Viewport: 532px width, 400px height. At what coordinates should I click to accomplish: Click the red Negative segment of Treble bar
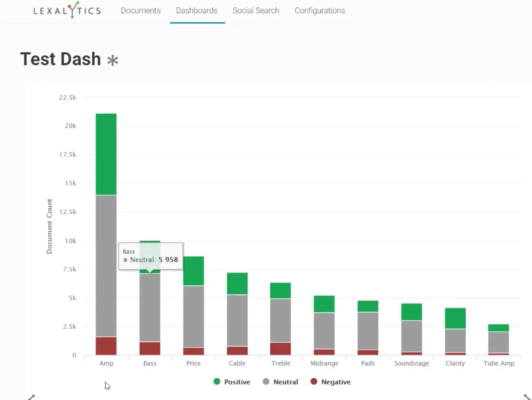[x=281, y=348]
